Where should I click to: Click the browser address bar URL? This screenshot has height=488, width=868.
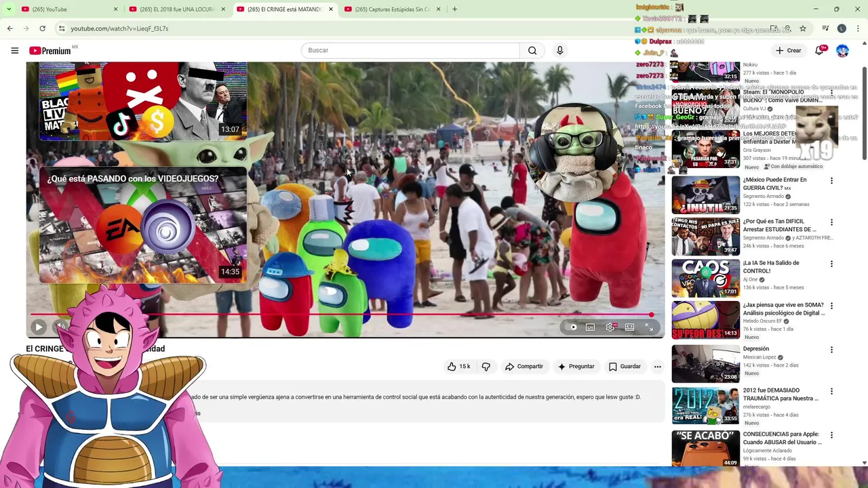[119, 28]
